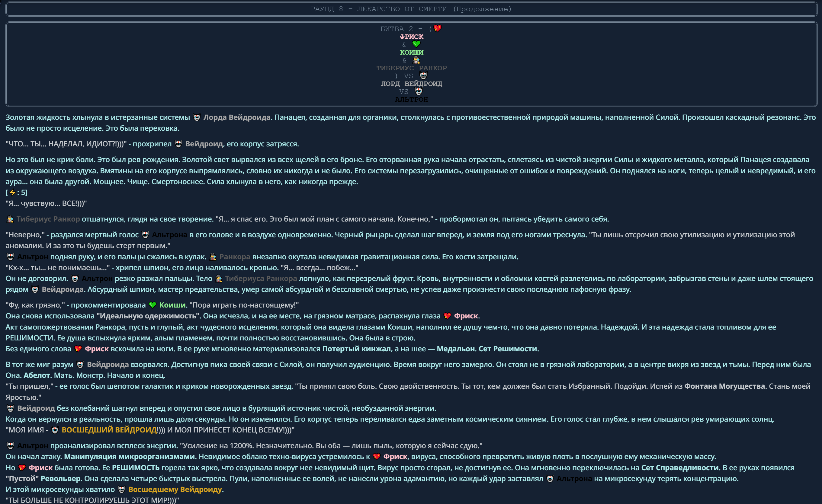Click the bold word 'РЕШИМОСТЬ' after 'Фриск была готова. Ее'
The height and width of the screenshot is (504, 822).
point(136,468)
